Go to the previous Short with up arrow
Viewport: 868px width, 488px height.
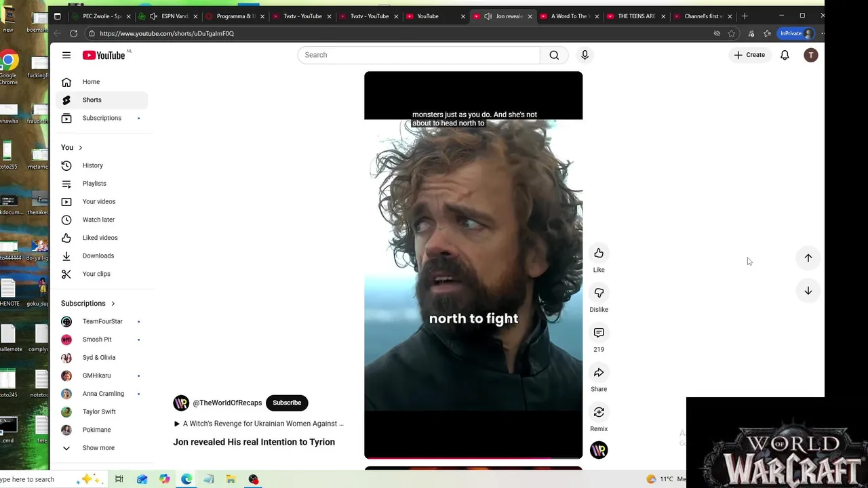(x=808, y=258)
